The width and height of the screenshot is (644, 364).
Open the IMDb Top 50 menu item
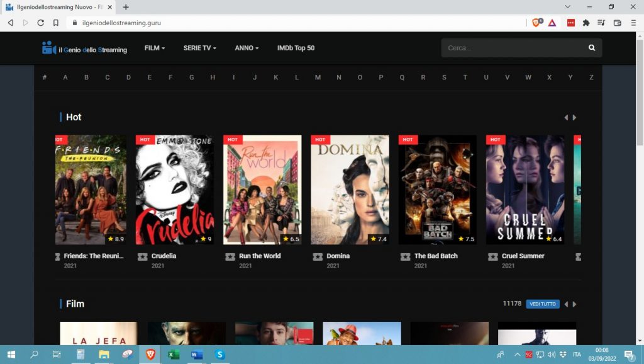click(296, 48)
